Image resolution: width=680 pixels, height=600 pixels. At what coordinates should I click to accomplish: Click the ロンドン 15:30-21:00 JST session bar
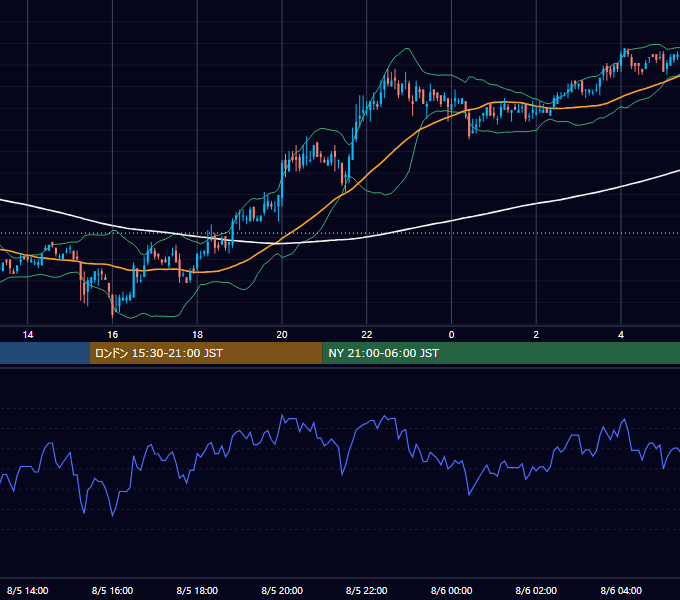(206, 353)
